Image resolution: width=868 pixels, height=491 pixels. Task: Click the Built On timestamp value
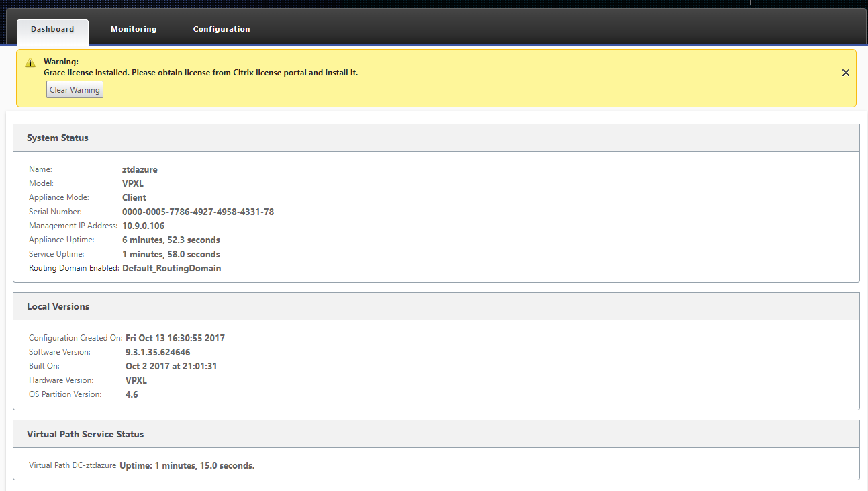point(171,366)
